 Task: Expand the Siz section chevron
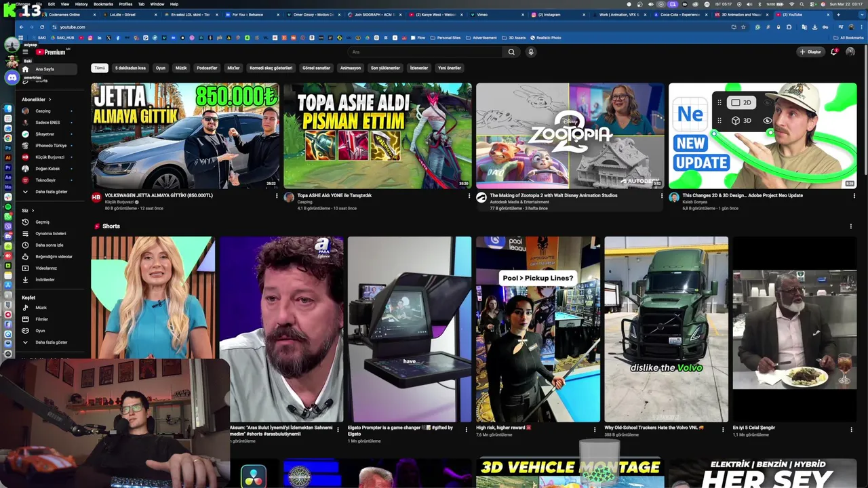(x=33, y=210)
